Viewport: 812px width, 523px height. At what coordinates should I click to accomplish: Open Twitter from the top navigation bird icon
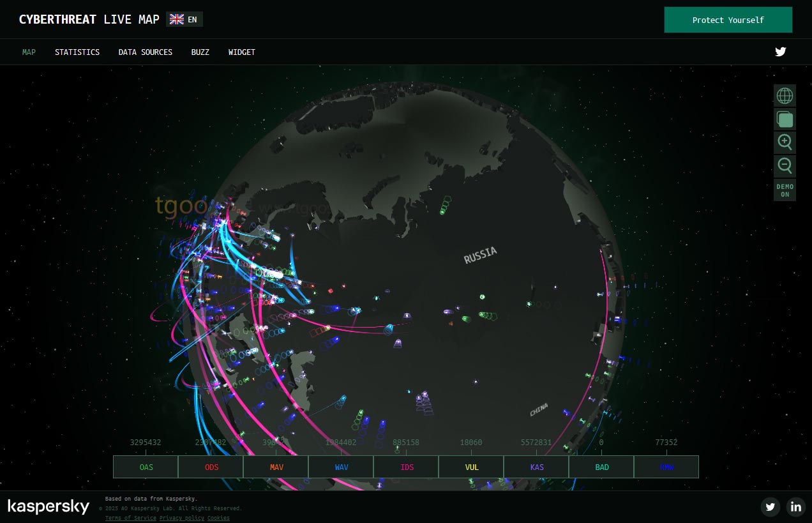tap(780, 52)
